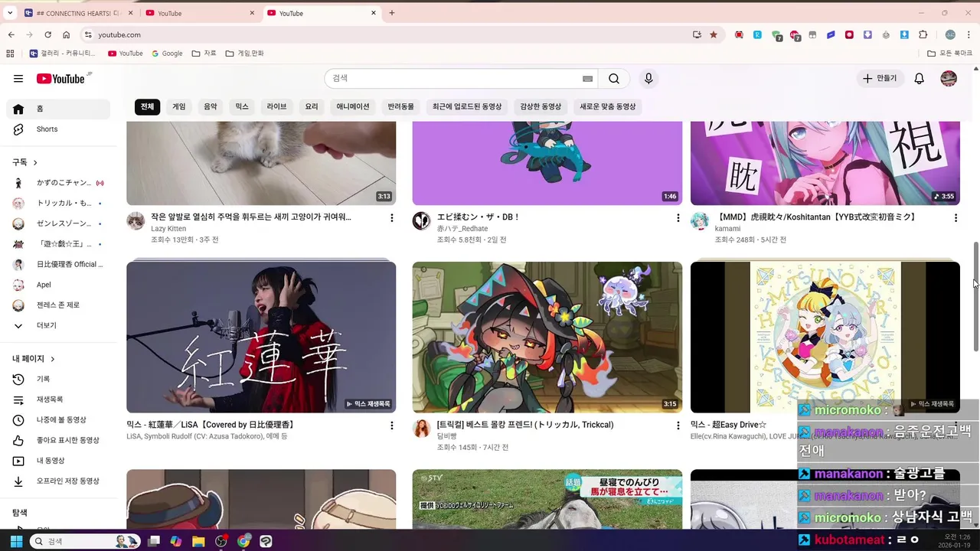Open options menu for Lazy Kitten video
Viewport: 980px width, 551px height.
[x=391, y=218]
